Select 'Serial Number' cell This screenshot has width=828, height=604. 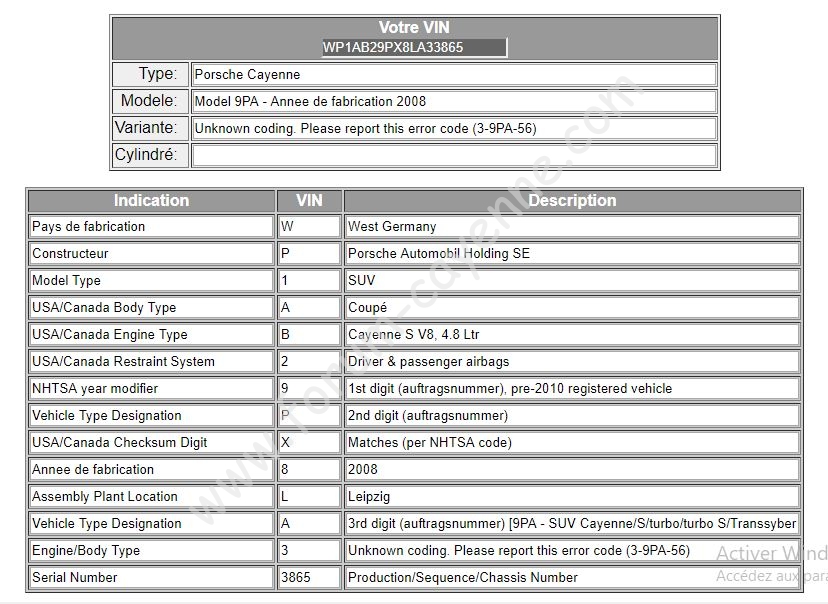pyautogui.click(x=152, y=578)
